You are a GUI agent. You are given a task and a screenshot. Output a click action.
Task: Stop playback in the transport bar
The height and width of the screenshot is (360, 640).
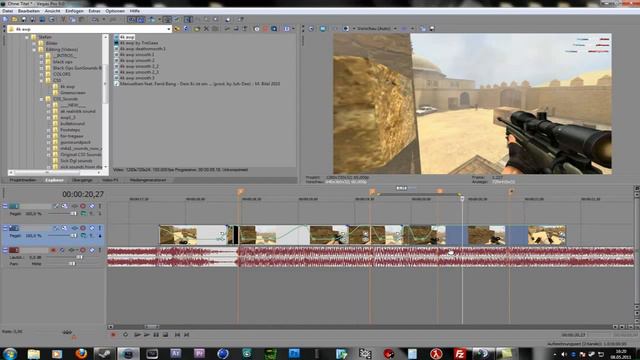(x=165, y=335)
